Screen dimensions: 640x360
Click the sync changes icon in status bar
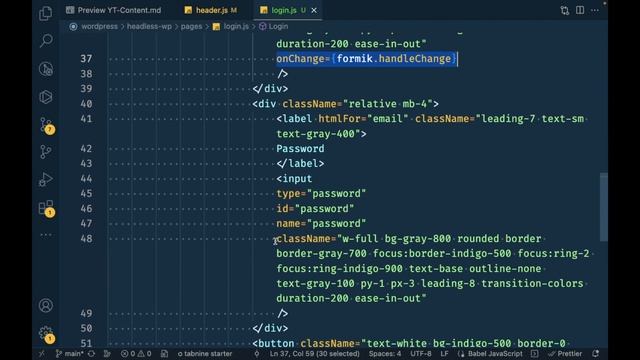click(x=92, y=353)
